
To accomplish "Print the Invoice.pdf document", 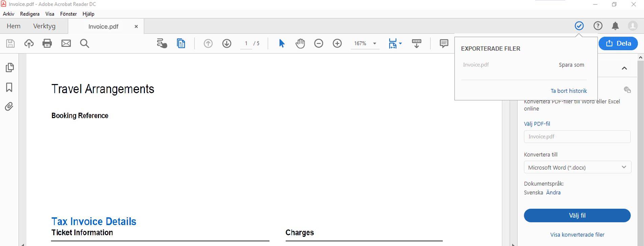I will click(47, 44).
